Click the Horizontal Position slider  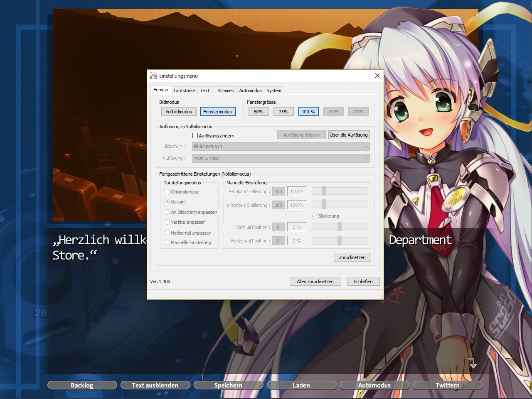click(340, 240)
